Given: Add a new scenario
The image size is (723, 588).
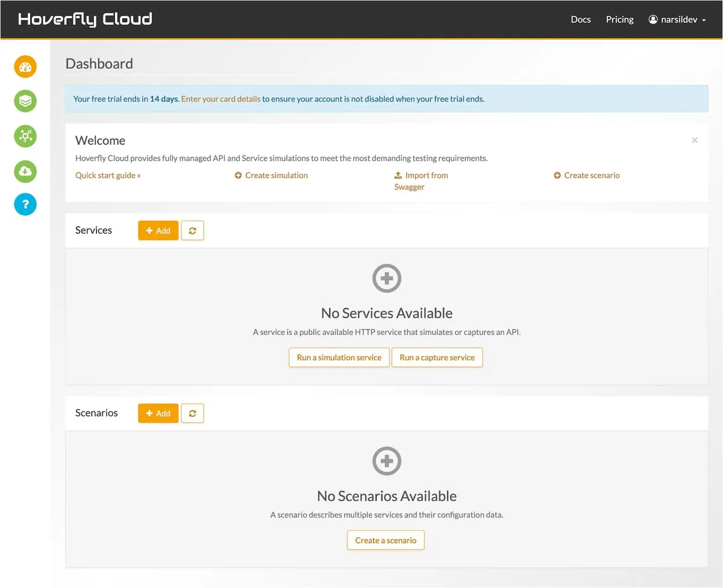Looking at the screenshot, I should [x=158, y=413].
